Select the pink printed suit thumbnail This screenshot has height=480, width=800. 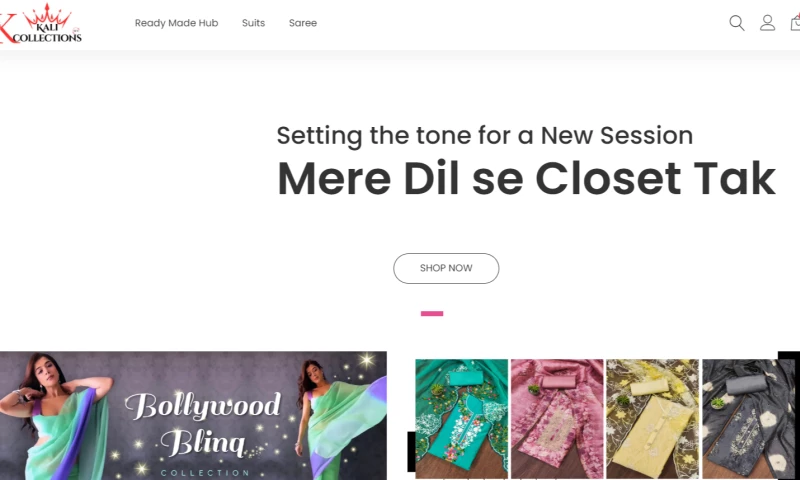557,419
